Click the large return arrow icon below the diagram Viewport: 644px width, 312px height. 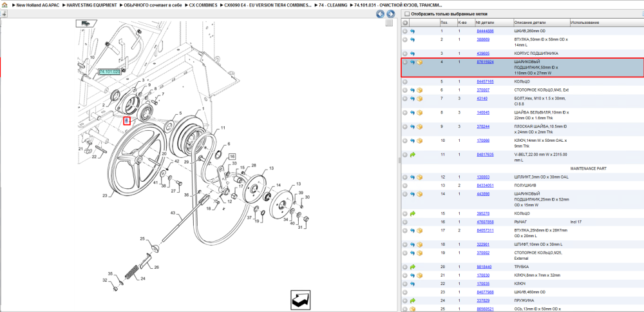coord(301,300)
